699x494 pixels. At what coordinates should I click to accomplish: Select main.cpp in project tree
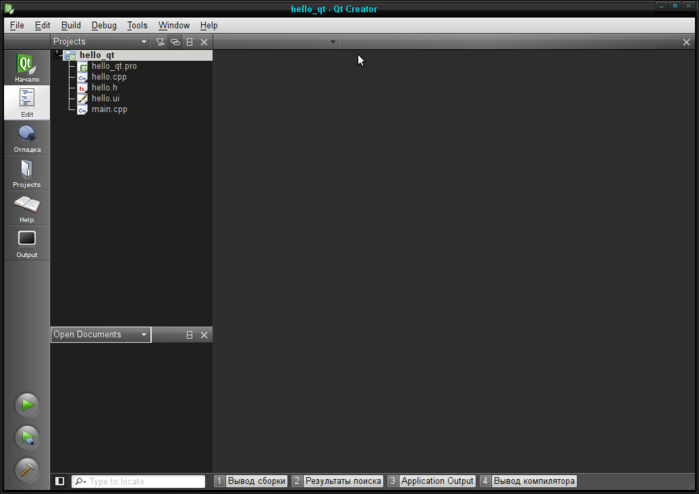pyautogui.click(x=109, y=109)
